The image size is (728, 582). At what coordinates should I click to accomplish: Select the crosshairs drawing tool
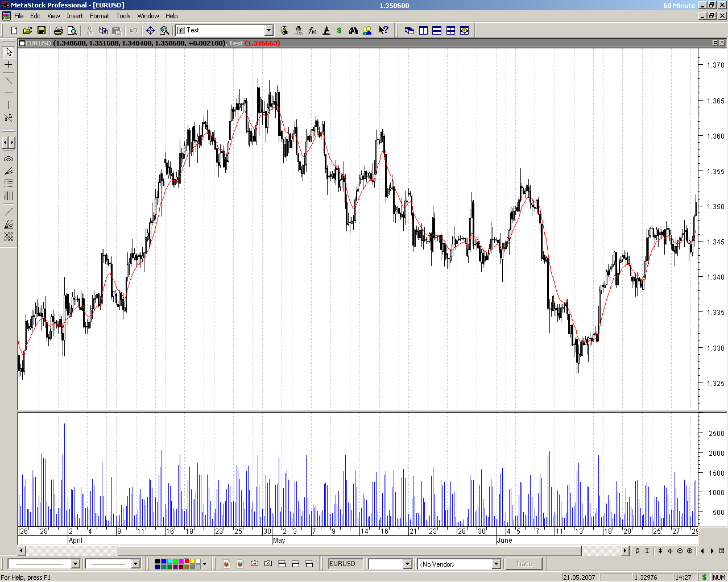pyautogui.click(x=9, y=65)
